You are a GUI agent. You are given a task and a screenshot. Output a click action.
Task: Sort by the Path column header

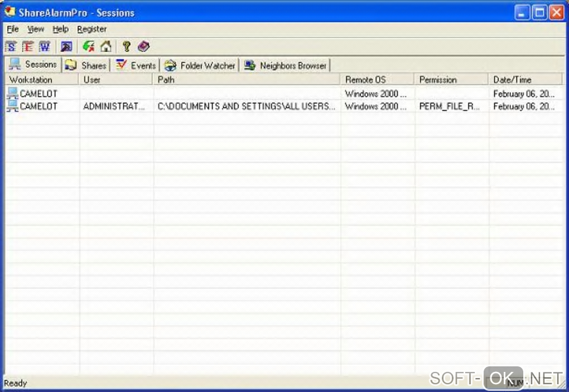pyautogui.click(x=247, y=79)
